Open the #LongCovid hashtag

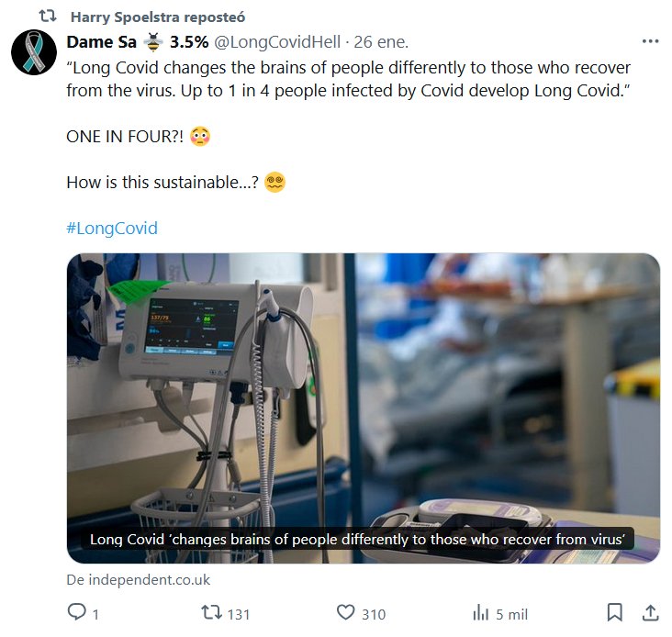click(x=112, y=229)
